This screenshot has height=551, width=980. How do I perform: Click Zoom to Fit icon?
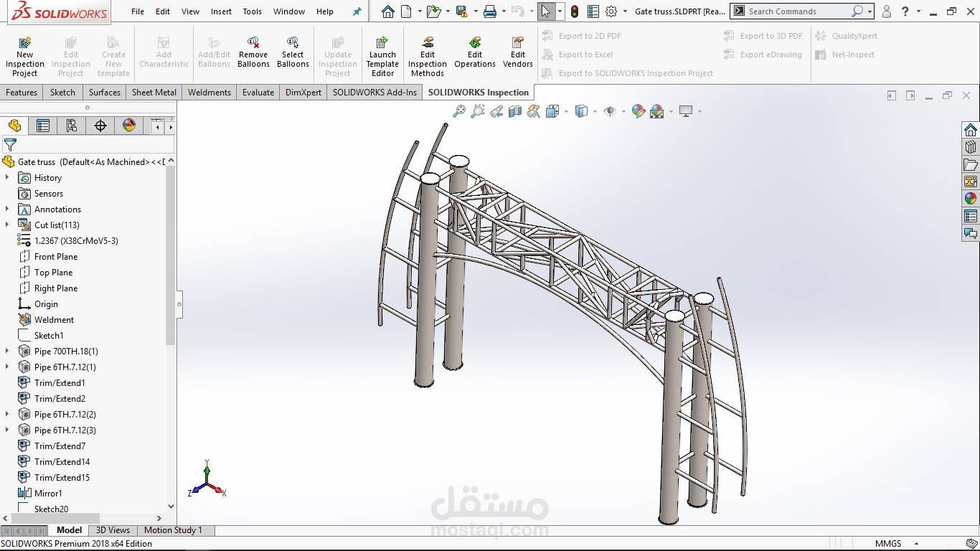(459, 111)
